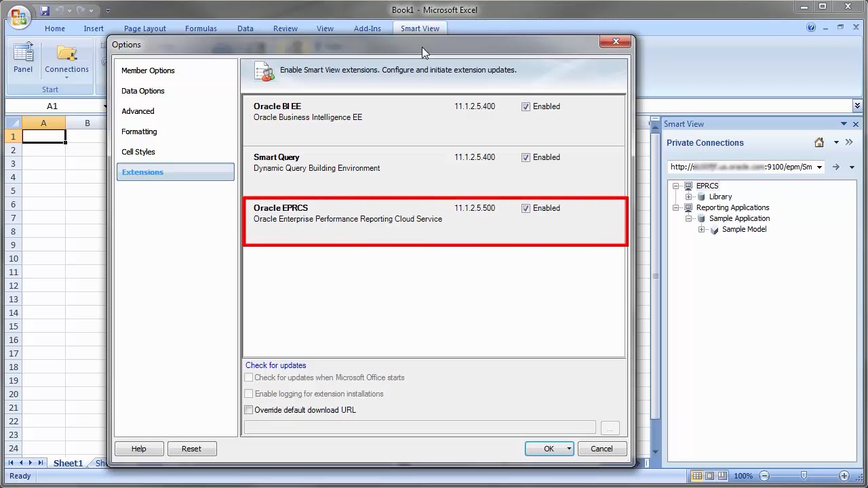This screenshot has height=488, width=868.
Task: Open the Smart View pane options arrow
Action: click(x=844, y=124)
